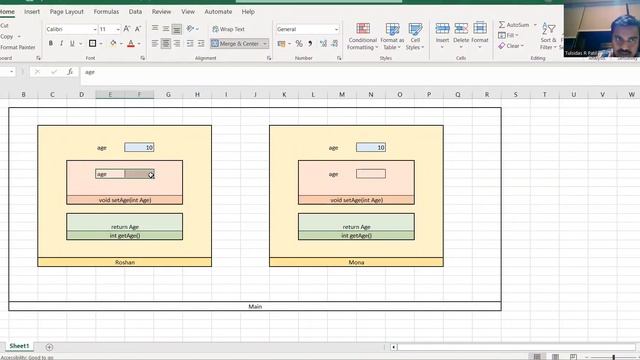
Task: Open the Data tab
Action: (x=135, y=12)
